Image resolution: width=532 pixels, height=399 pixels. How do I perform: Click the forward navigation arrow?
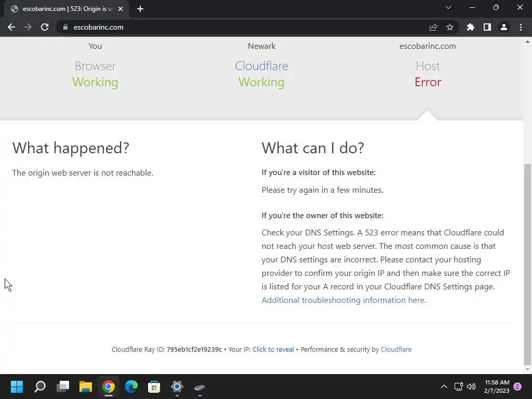click(x=28, y=27)
